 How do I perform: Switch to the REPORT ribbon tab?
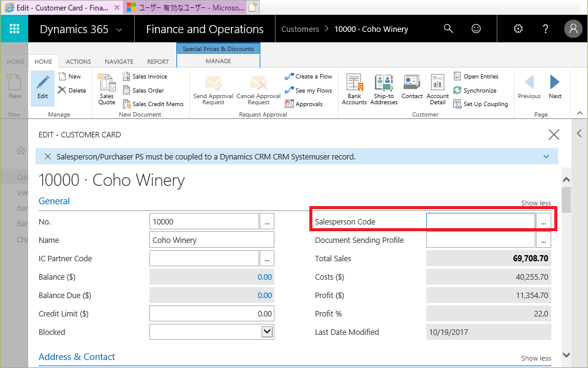point(158,61)
